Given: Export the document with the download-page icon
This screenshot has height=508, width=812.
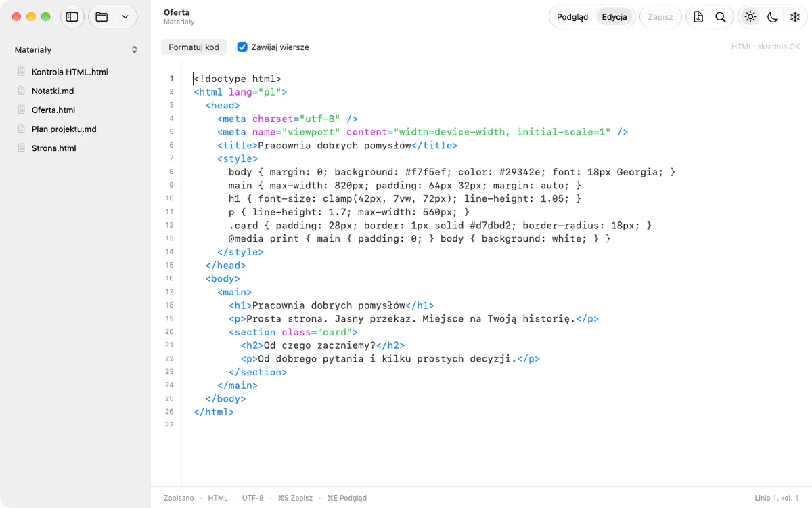Looking at the screenshot, I should point(699,17).
